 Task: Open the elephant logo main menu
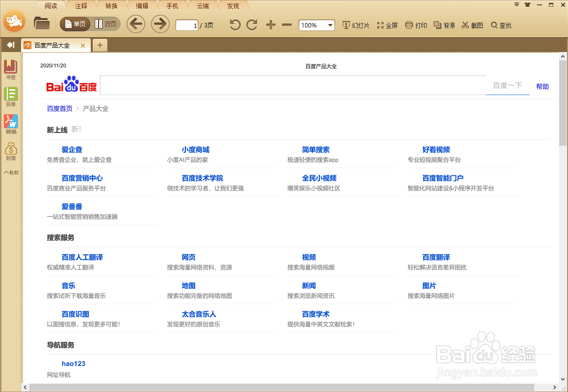tap(14, 21)
